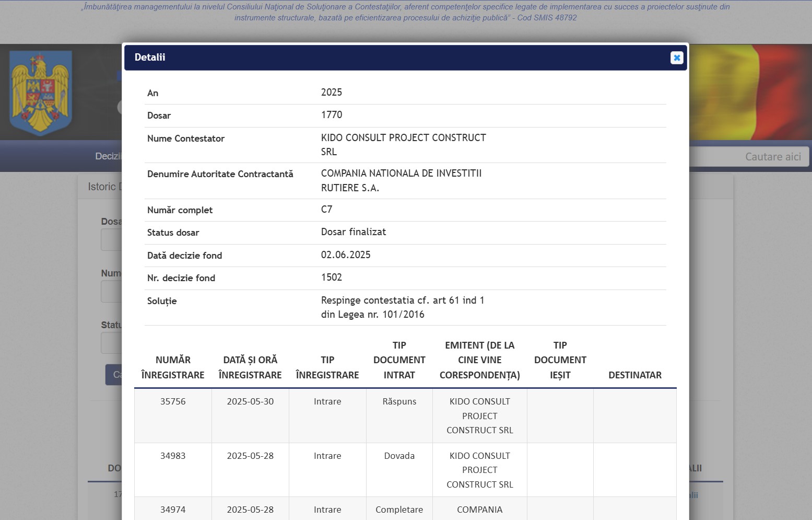Click registration number 34974 in the table
The height and width of the screenshot is (520, 812).
coord(173,510)
